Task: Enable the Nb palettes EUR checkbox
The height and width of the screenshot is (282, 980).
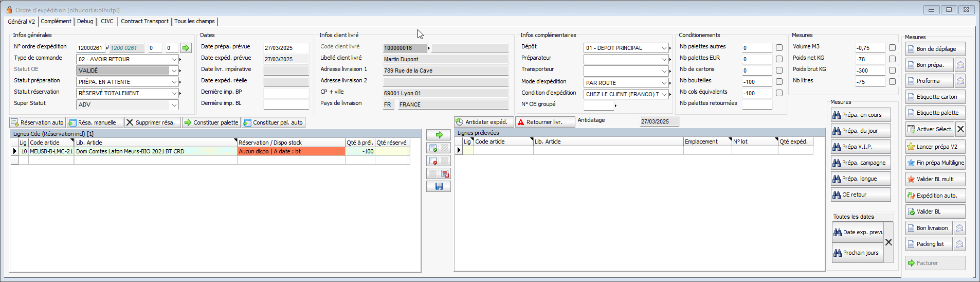Action: [x=779, y=59]
